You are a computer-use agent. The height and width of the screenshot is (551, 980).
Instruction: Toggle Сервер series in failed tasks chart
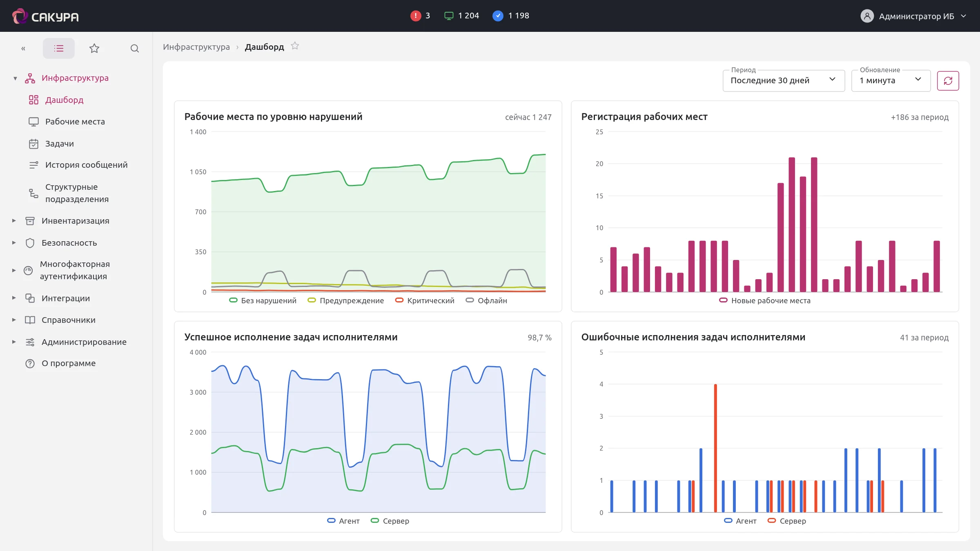787,521
